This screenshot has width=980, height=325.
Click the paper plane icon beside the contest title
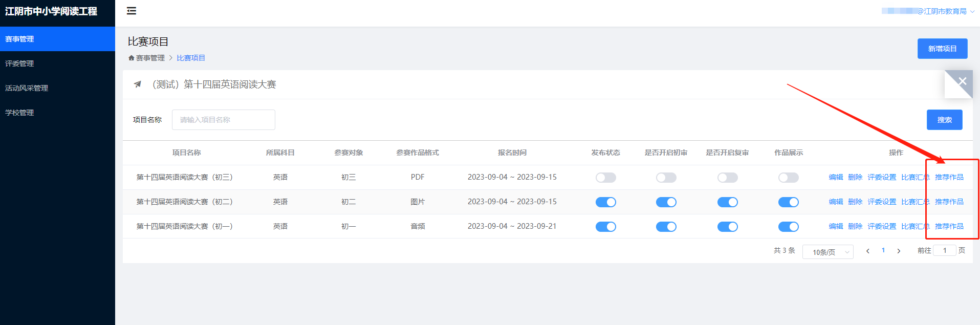click(137, 84)
